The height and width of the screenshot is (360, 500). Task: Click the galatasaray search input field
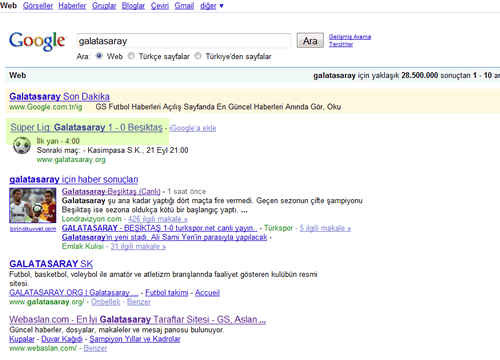(x=184, y=41)
